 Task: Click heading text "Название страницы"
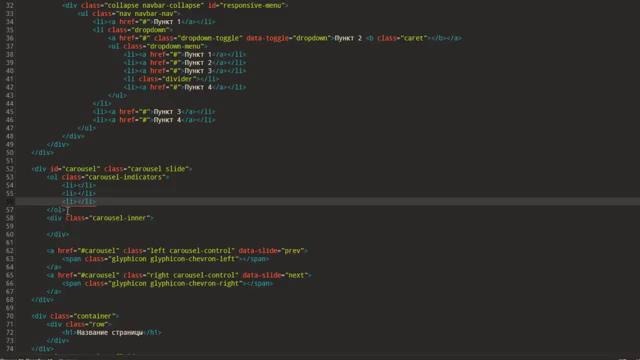click(x=110, y=332)
